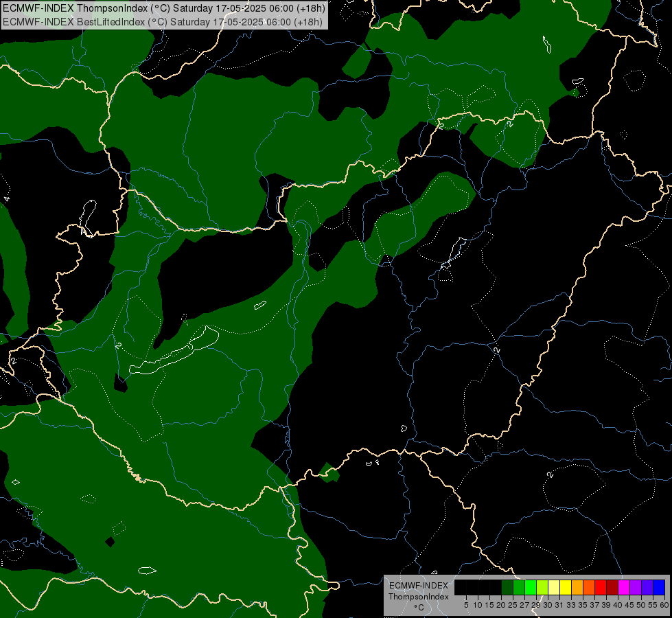The height and width of the screenshot is (618, 672).
Task: Click the pale yellow 30–31 legend swatch
Action: (x=554, y=587)
